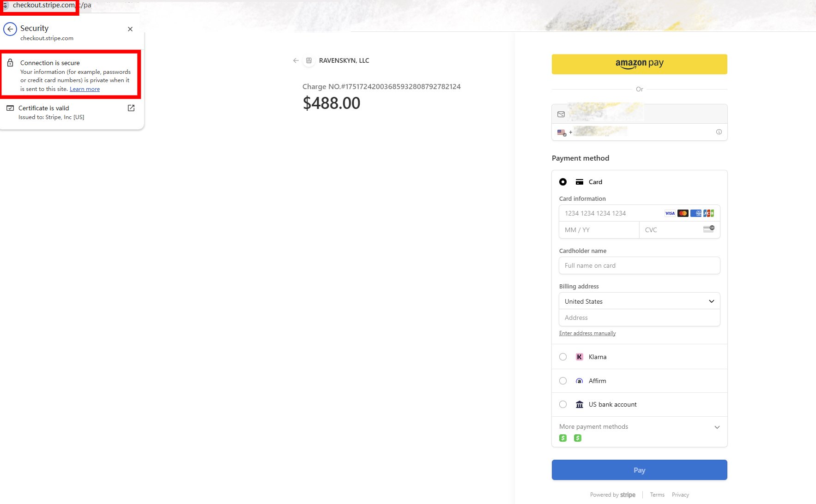Select the Klarna radio button
The image size is (816, 504).
[563, 357]
